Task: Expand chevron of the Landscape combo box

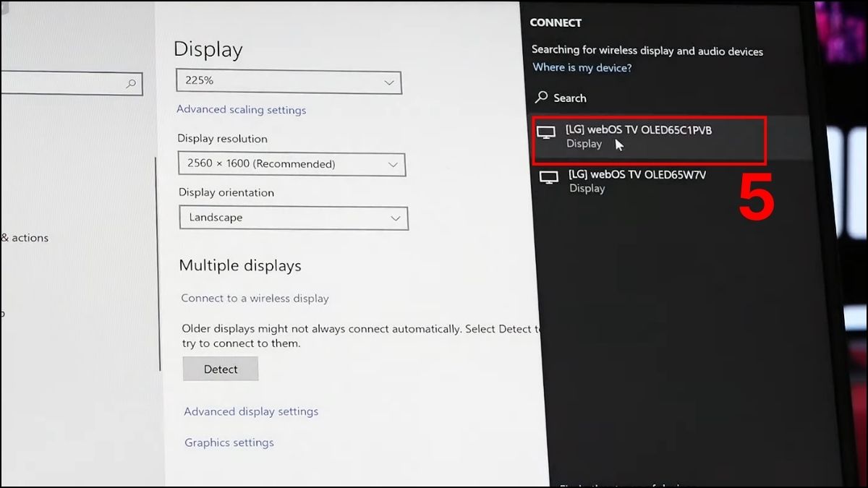Action: pos(396,218)
